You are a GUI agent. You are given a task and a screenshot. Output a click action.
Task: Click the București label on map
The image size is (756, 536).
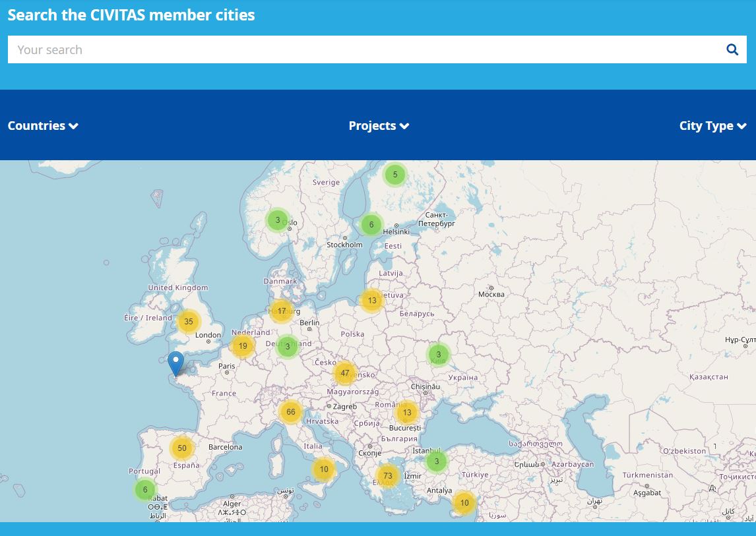point(405,428)
